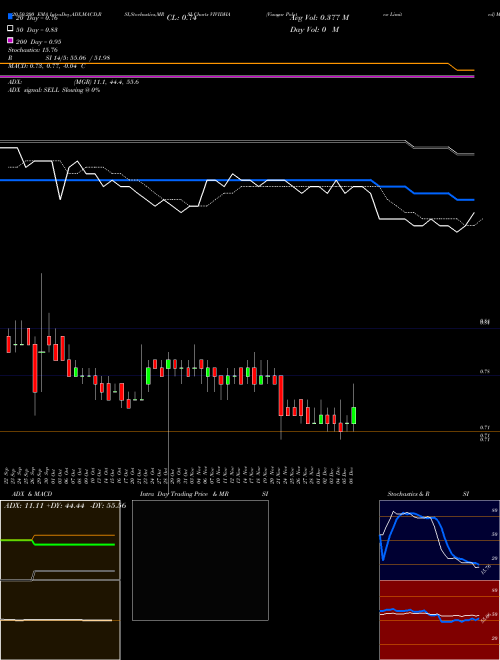Screen dimensions: 500x660
Task: Click the 'ADX & MACD' panel title
Action: (32, 494)
